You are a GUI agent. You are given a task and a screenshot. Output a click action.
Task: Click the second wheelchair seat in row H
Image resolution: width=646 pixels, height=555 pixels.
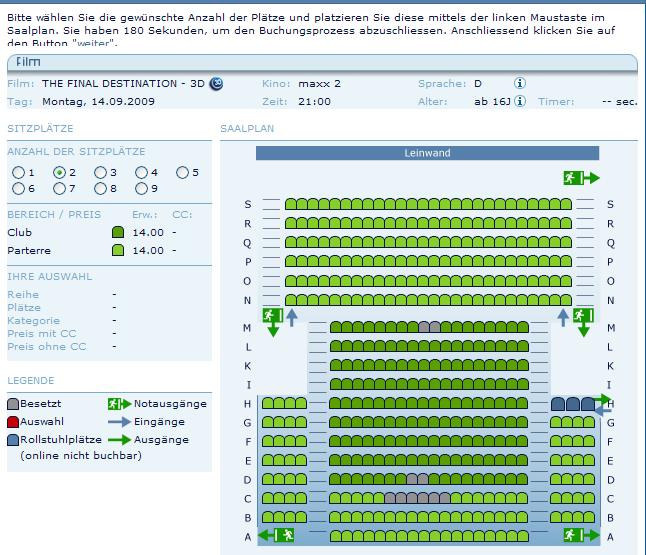coord(573,404)
